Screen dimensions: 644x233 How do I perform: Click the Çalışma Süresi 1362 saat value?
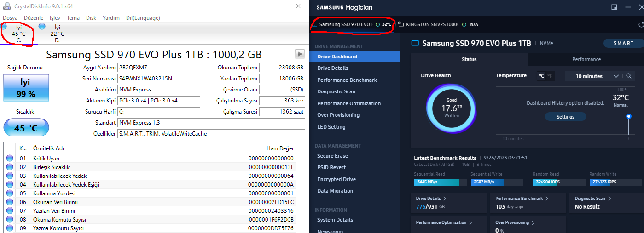click(x=282, y=112)
